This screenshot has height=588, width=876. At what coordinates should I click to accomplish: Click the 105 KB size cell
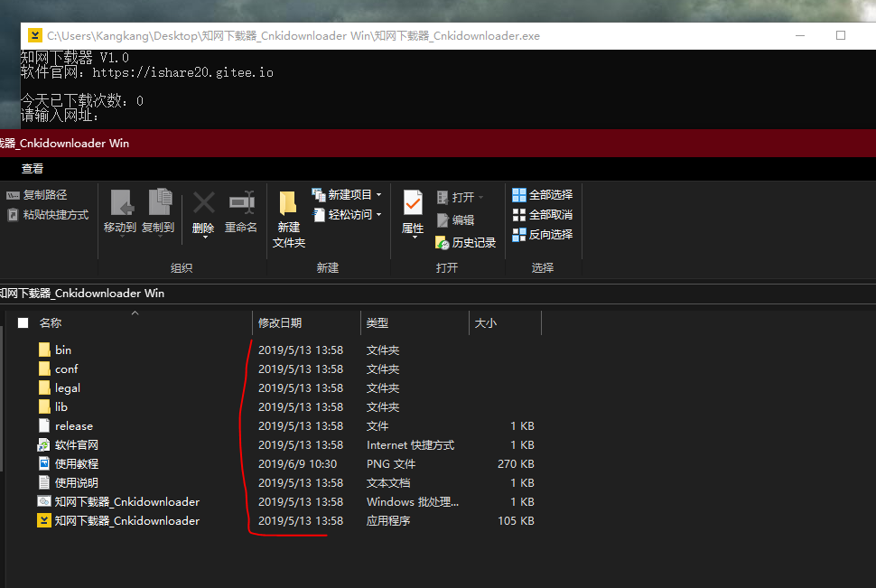[x=517, y=521]
